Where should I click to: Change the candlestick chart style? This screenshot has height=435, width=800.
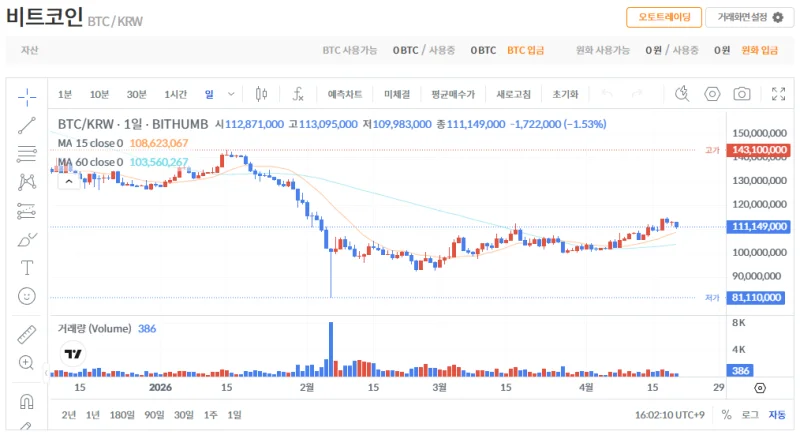point(261,94)
